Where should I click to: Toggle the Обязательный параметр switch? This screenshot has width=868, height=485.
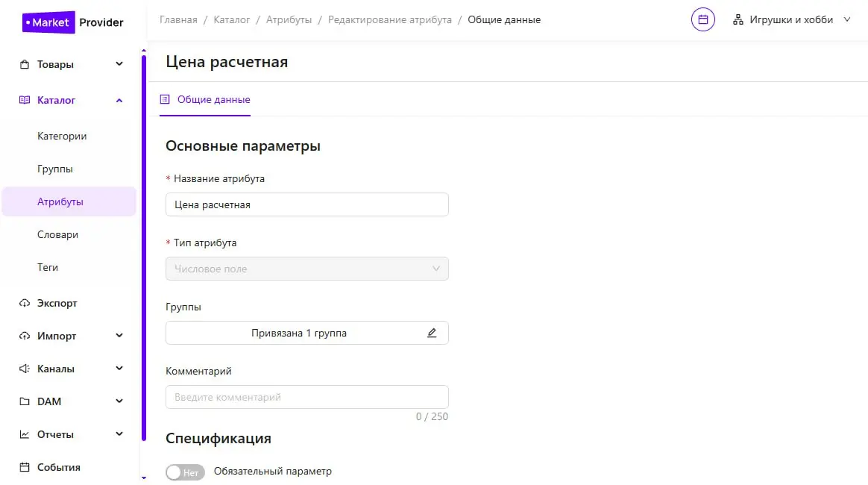click(185, 472)
